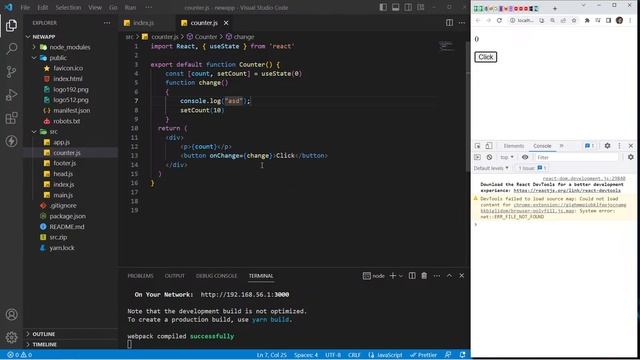Click the Click button on the webpage
The width and height of the screenshot is (640, 360).
[x=486, y=57]
